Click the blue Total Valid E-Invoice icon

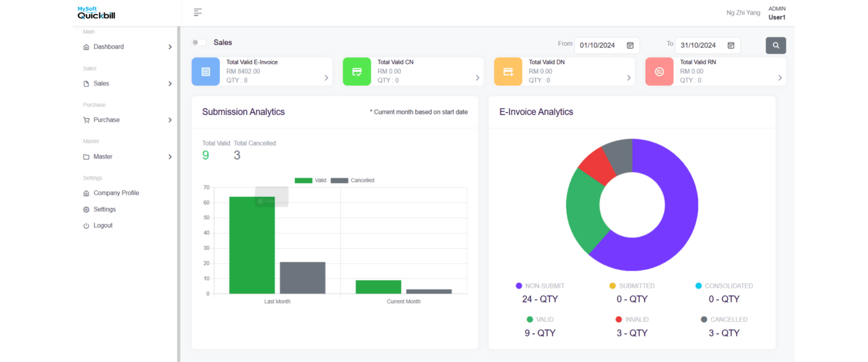(x=206, y=72)
